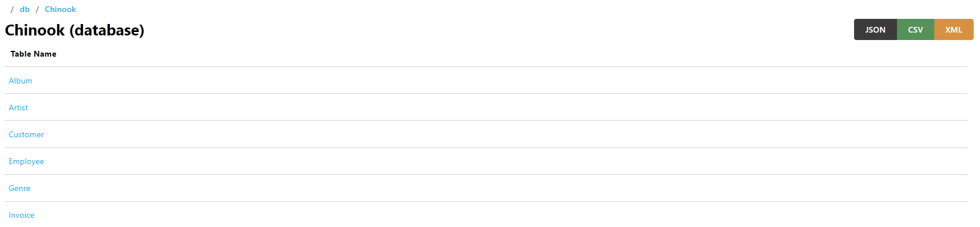Download the database listing as CSV
Image resolution: width=980 pixels, height=227 pixels.
point(915,30)
